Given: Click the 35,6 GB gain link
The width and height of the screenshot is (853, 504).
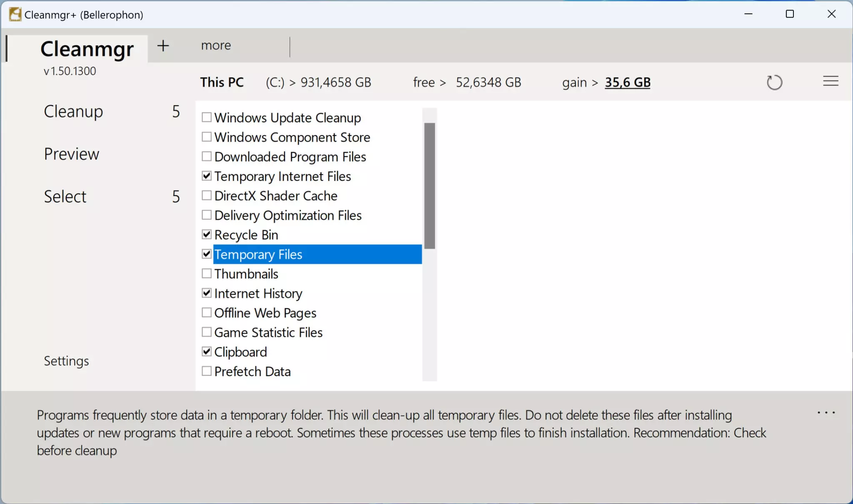Looking at the screenshot, I should 627,82.
